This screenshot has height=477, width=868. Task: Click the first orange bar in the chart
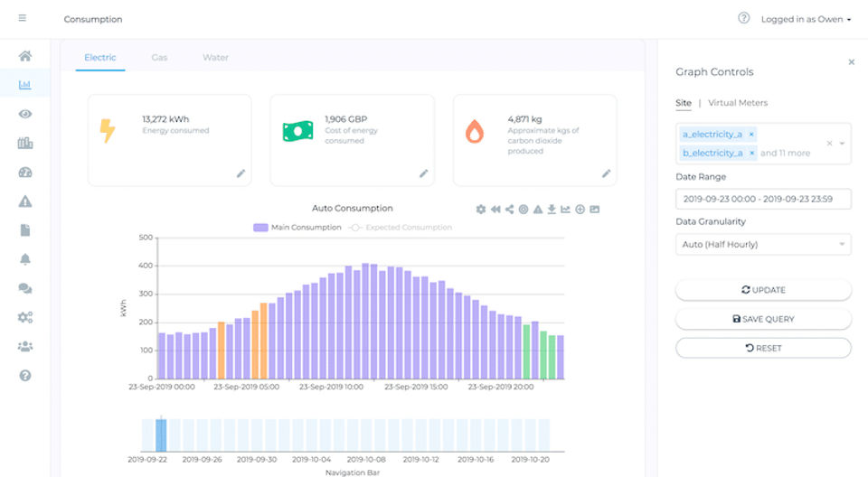[x=222, y=351]
